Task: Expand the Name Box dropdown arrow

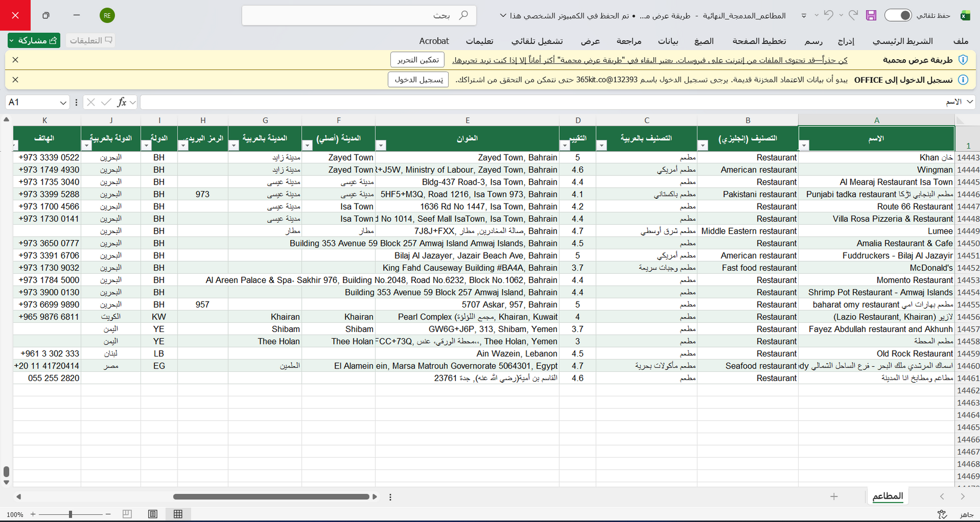Action: coord(63,102)
